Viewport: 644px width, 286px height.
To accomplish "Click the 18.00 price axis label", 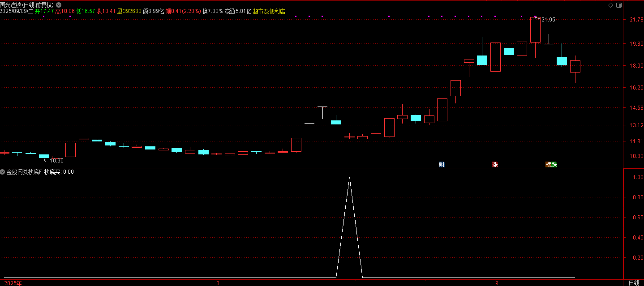I will click(x=636, y=66).
